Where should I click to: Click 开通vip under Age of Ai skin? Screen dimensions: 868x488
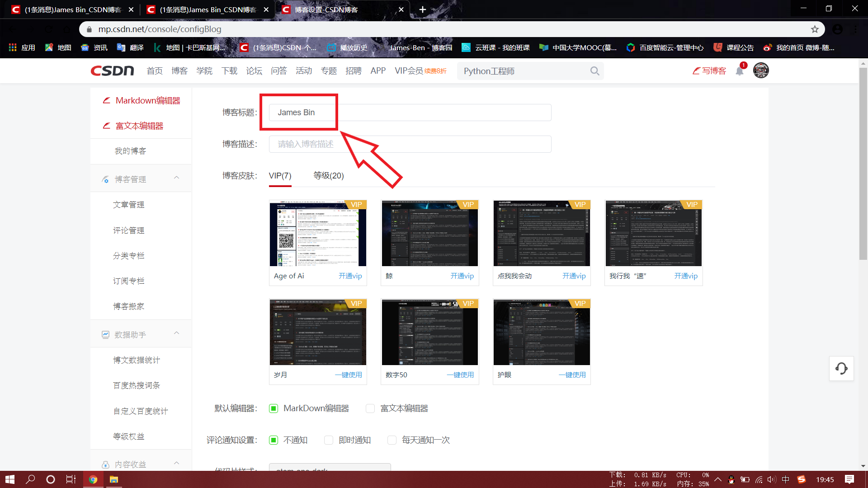tap(350, 276)
